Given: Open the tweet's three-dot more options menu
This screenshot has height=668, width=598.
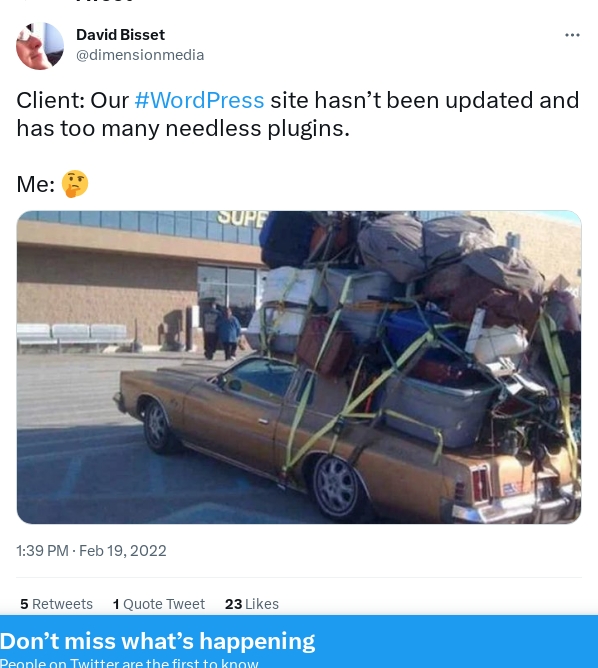Looking at the screenshot, I should 572,35.
